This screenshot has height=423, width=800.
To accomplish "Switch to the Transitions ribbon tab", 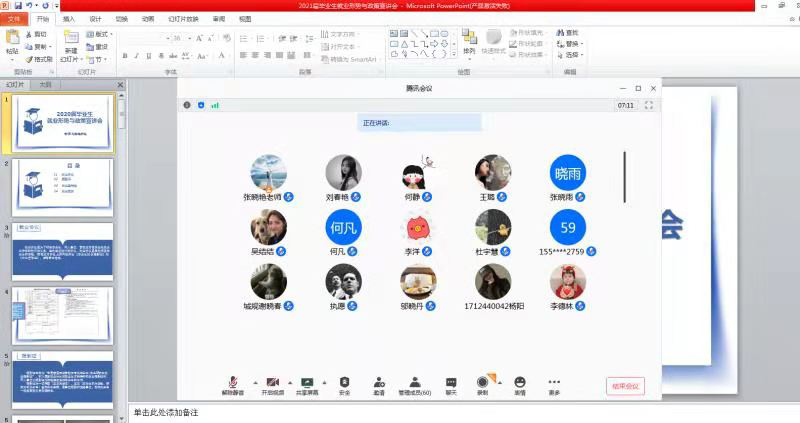I will (x=122, y=19).
